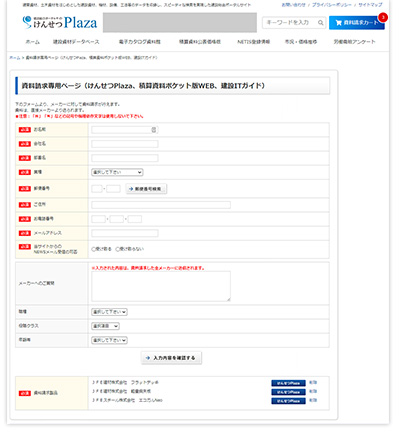Click the サイトマップ link at top right
This screenshot has width=400, height=434.
[370, 5]
